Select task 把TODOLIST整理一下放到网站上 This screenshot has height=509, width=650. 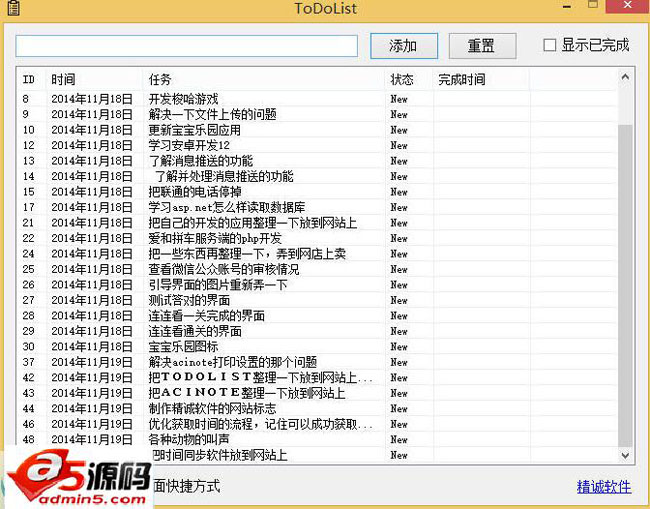[x=260, y=378]
